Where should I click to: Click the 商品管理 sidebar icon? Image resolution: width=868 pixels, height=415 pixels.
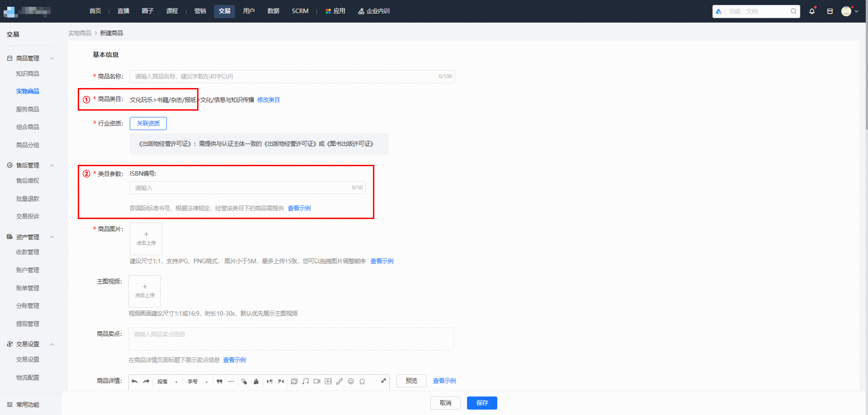[x=10, y=58]
